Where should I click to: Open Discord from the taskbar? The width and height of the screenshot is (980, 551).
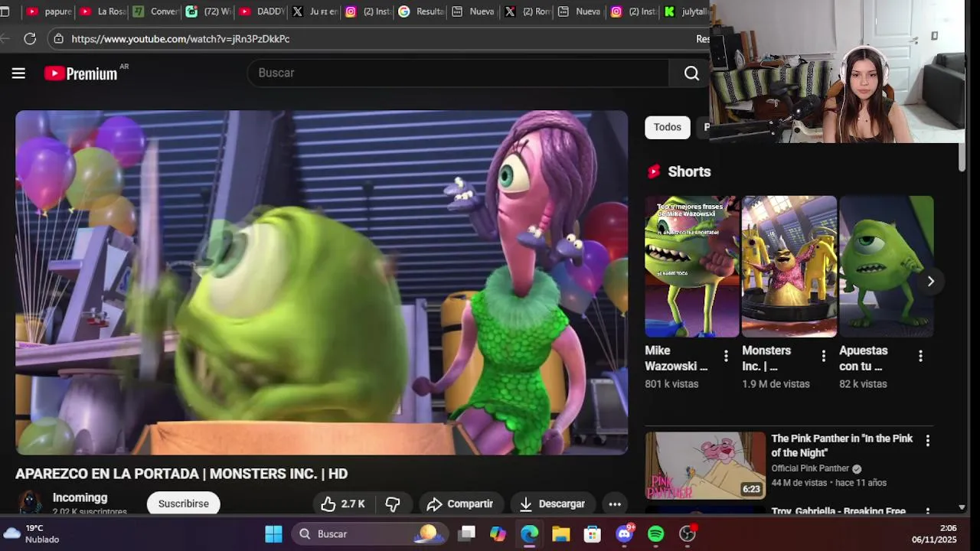tap(625, 533)
